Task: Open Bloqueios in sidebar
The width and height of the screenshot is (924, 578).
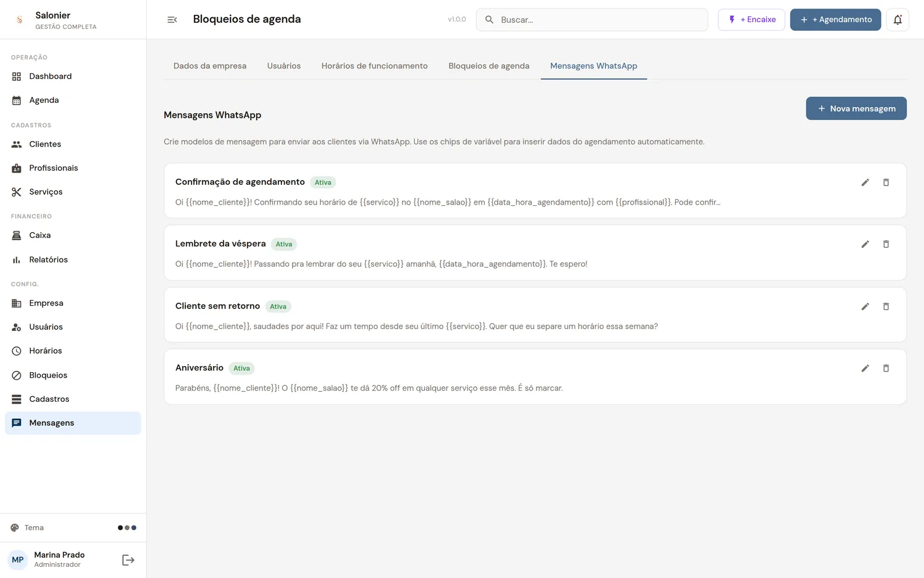Action: [x=73, y=375]
